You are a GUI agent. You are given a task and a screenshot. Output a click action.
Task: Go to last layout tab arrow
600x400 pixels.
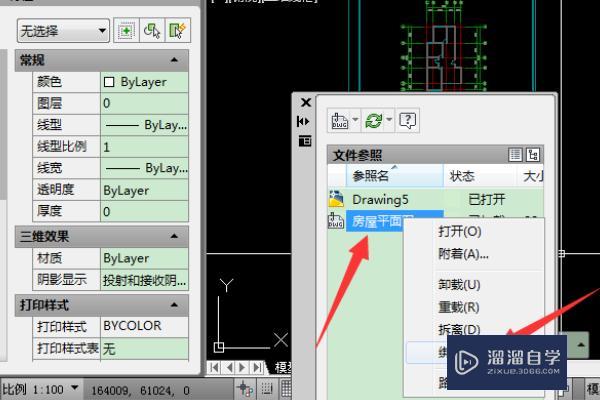257,368
